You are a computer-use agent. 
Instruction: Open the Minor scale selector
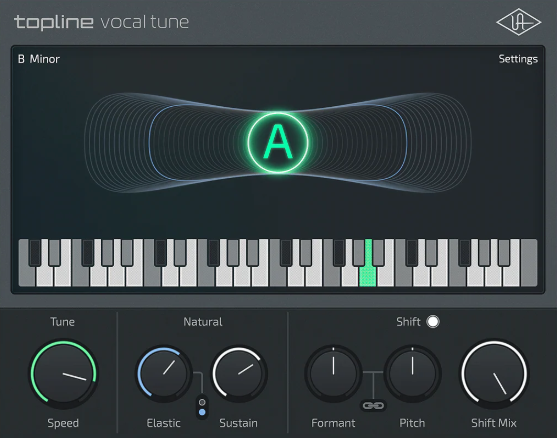(x=44, y=59)
